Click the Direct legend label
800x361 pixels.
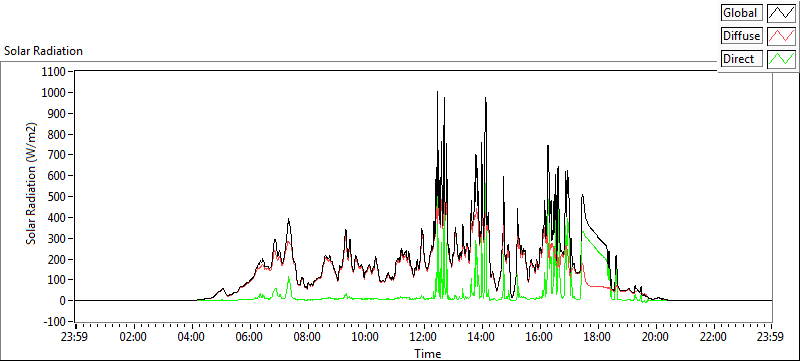point(741,59)
